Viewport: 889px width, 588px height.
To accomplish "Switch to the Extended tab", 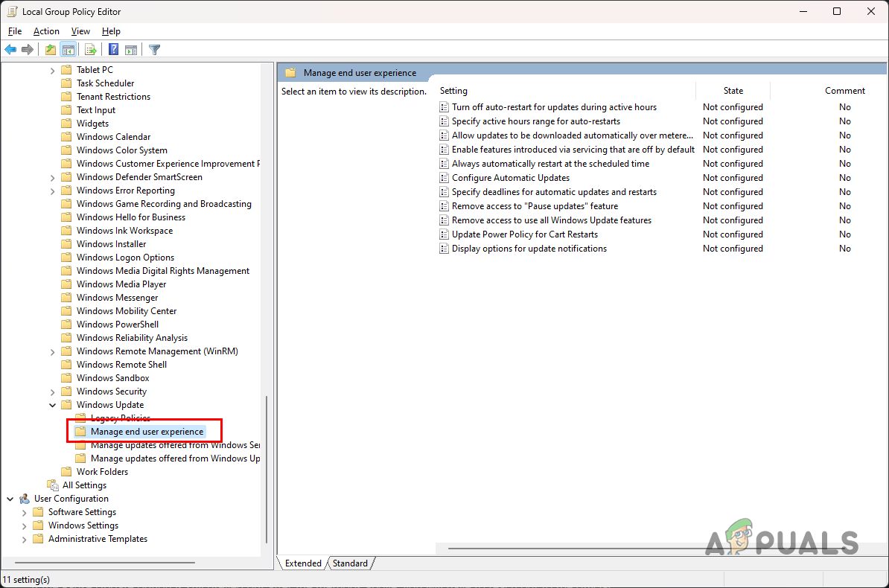I will pos(303,563).
